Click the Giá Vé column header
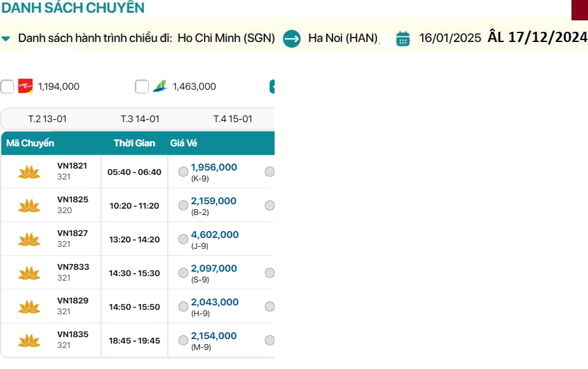This screenshot has height=369, width=588. click(x=184, y=143)
